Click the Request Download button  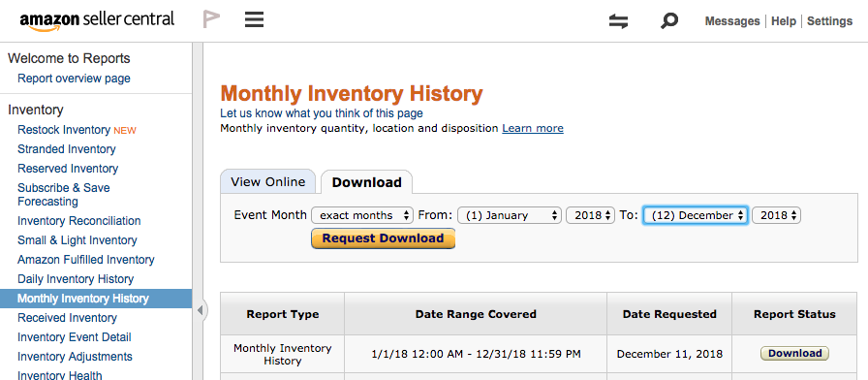point(383,238)
